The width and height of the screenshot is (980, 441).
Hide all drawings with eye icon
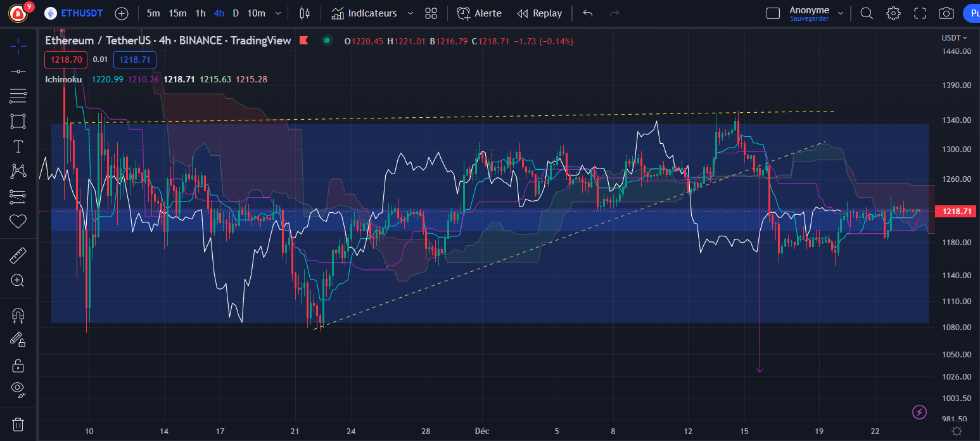(x=18, y=390)
